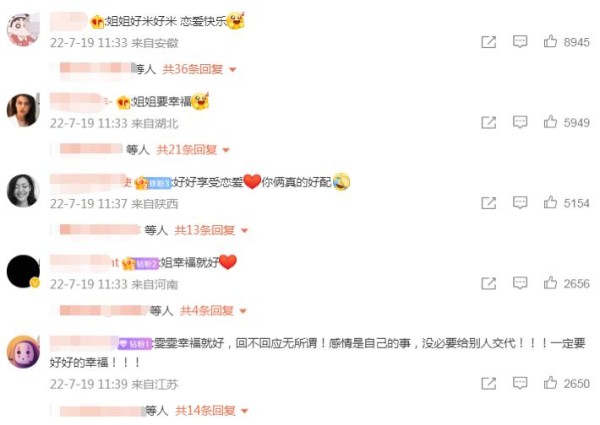Click the repost icon on the Jiangsu comment
Screen dimensions: 600x425
pyautogui.click(x=488, y=383)
